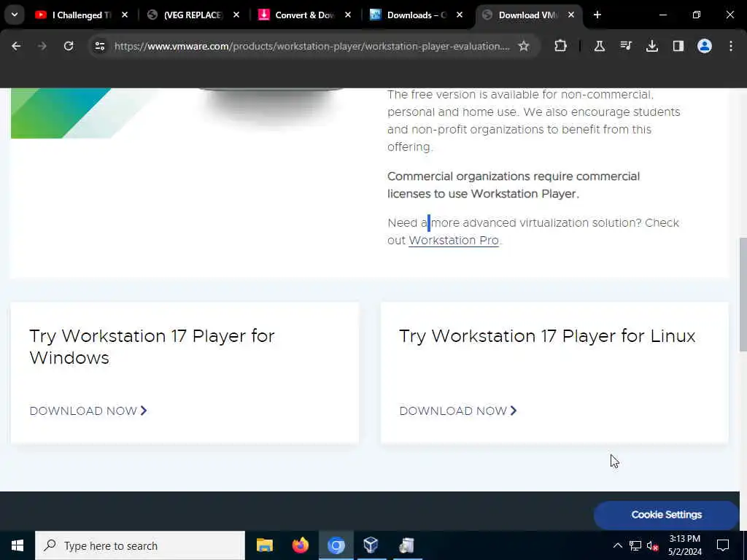Image resolution: width=747 pixels, height=560 pixels.
Task: Reload the VMware page
Action: 69,46
